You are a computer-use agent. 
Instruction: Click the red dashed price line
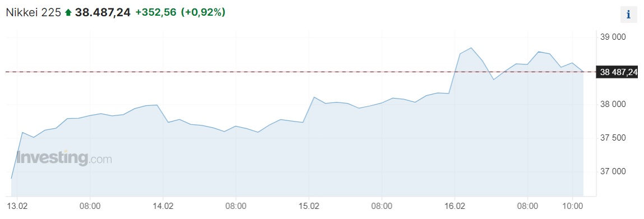coord(300,72)
